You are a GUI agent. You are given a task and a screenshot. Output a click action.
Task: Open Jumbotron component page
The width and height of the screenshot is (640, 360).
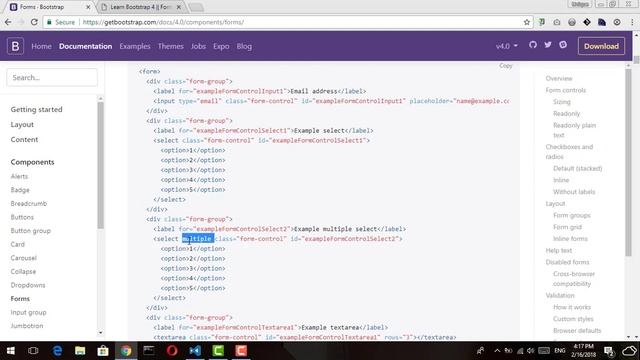27,326
